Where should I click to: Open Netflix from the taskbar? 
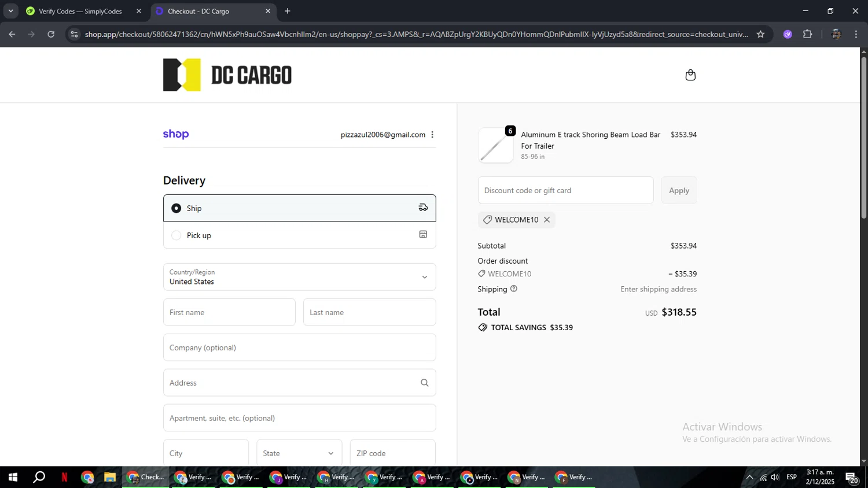[x=64, y=477]
